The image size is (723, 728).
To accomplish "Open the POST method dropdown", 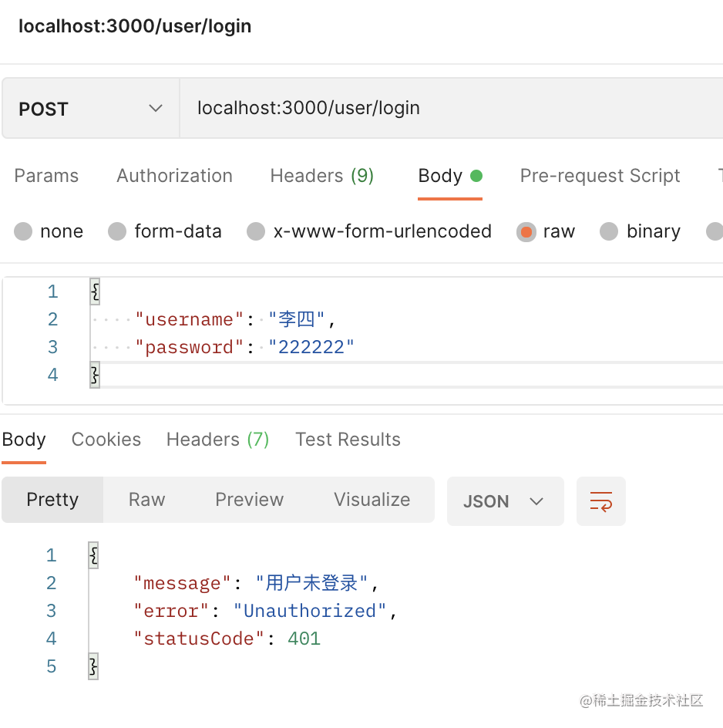I will (x=90, y=109).
